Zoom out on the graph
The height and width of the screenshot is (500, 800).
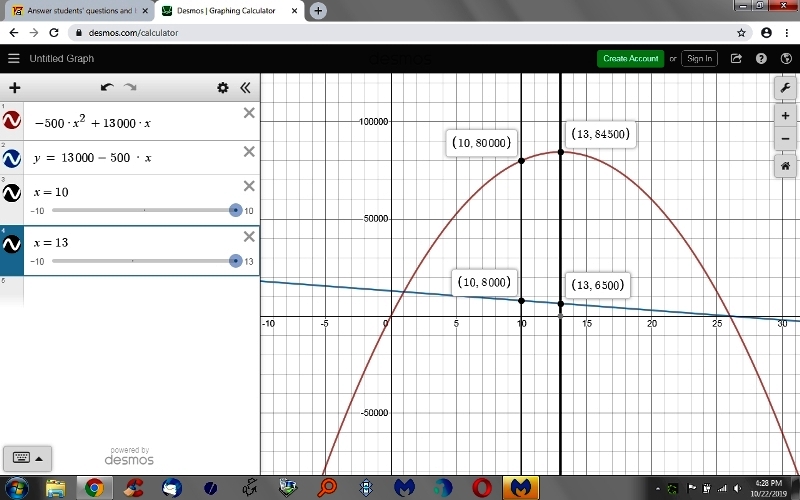point(785,138)
